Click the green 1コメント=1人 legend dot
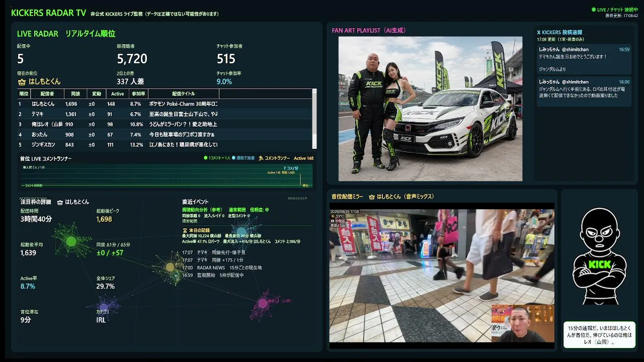 point(205,158)
